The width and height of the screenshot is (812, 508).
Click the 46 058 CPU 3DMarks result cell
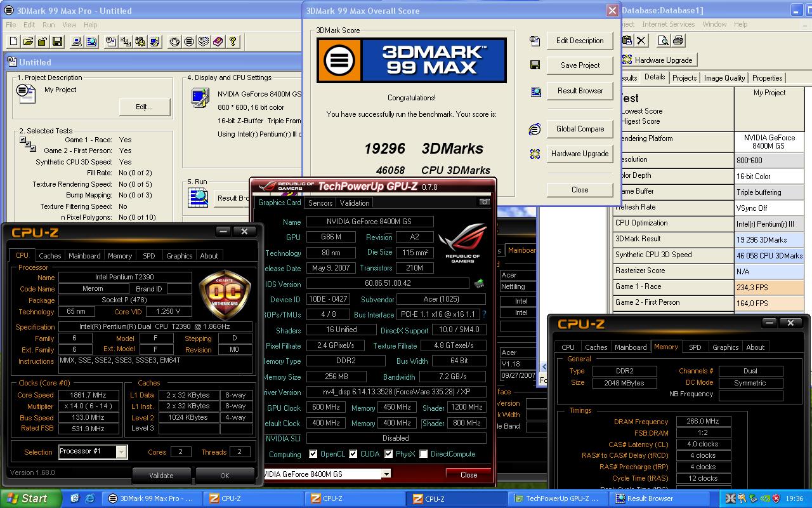769,255
